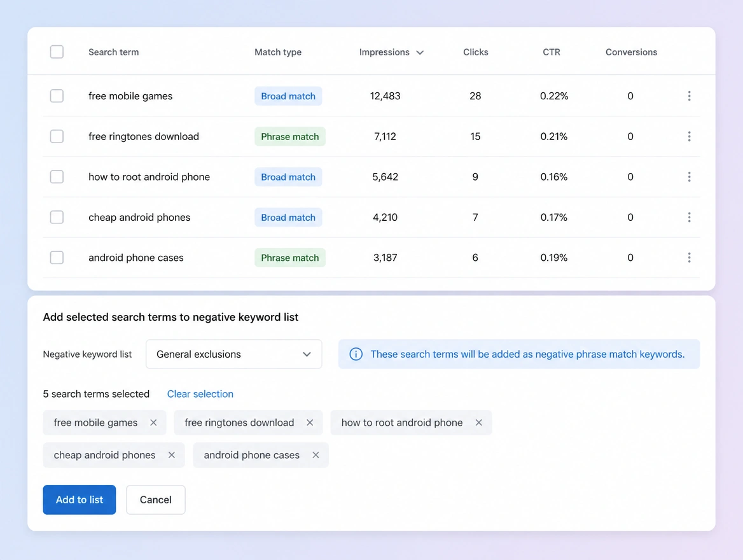Click the 5,642 impressions value
This screenshot has width=743, height=560.
[385, 177]
